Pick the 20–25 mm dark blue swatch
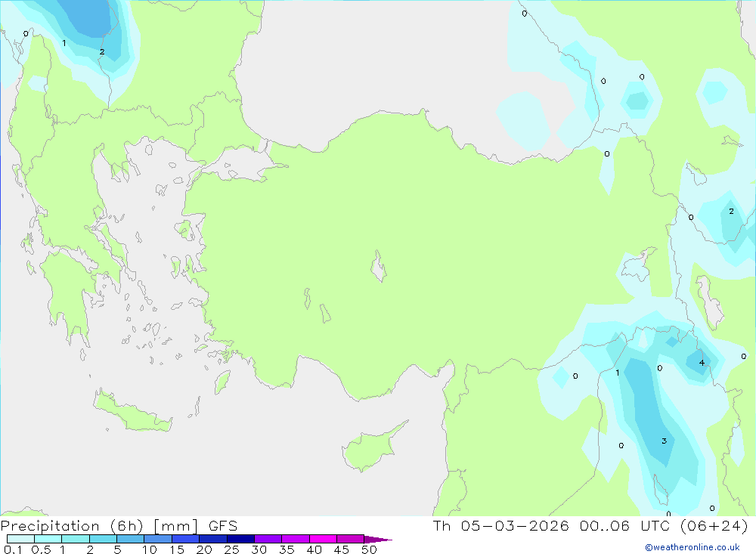This screenshot has width=756, height=554. [x=212, y=539]
